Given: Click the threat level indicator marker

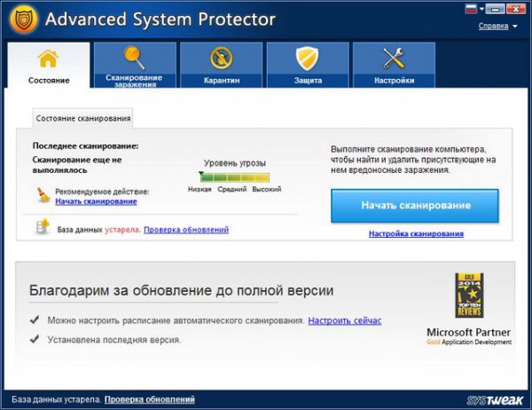Looking at the screenshot, I should (x=201, y=173).
